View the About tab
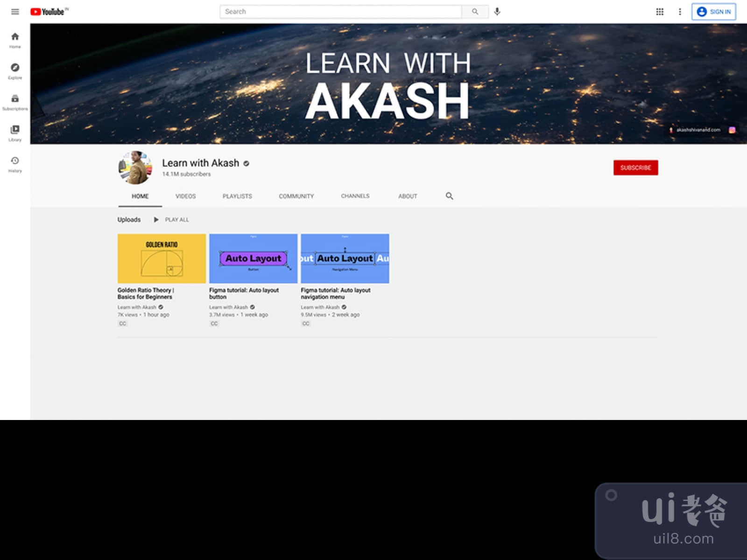 [x=407, y=196]
